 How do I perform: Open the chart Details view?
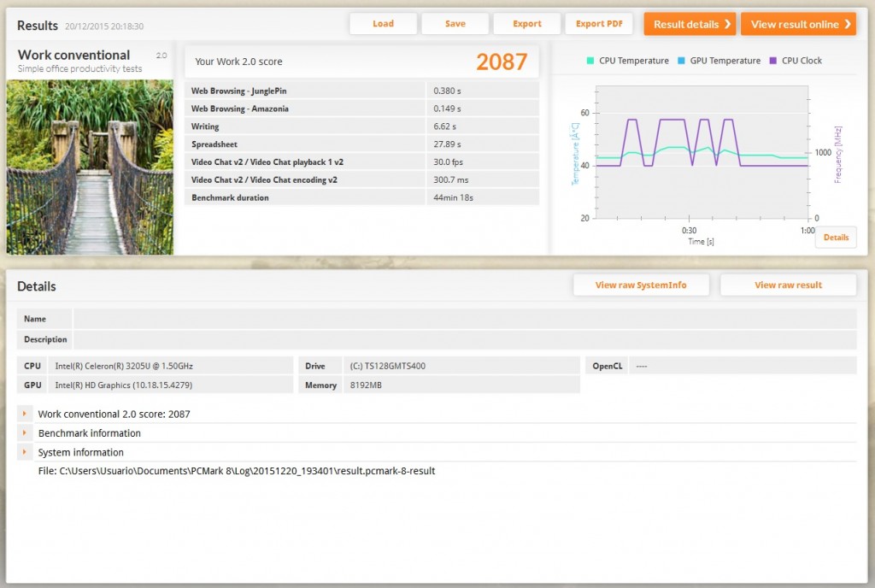(x=835, y=237)
